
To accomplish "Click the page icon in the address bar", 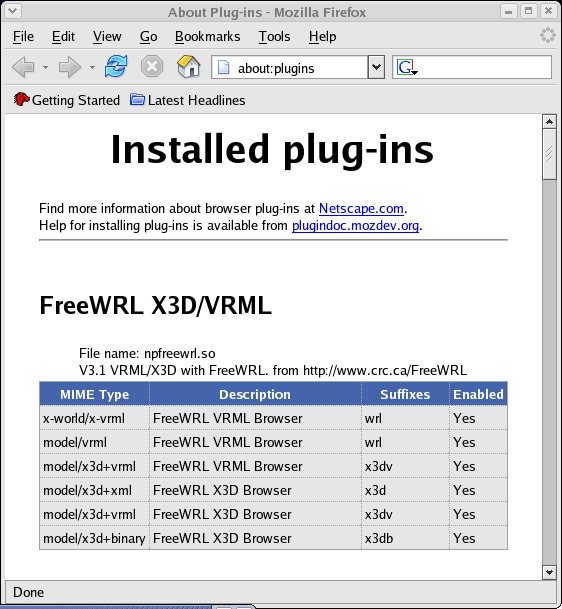I will pos(224,67).
